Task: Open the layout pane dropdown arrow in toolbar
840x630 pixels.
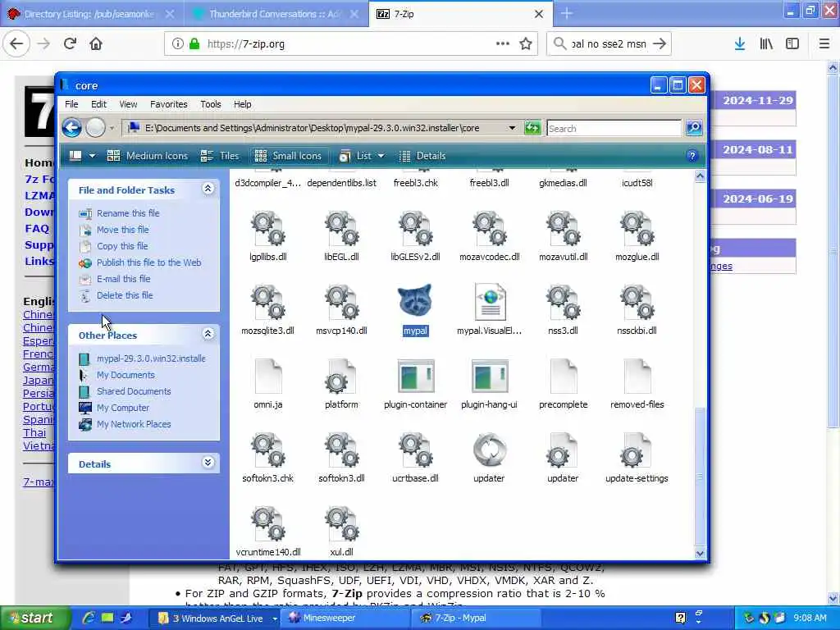Action: tap(92, 156)
